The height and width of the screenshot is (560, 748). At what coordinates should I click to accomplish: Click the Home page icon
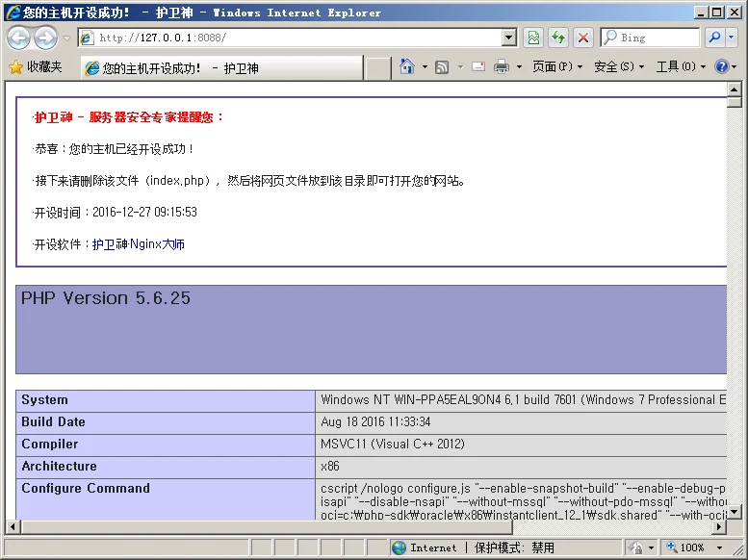407,66
